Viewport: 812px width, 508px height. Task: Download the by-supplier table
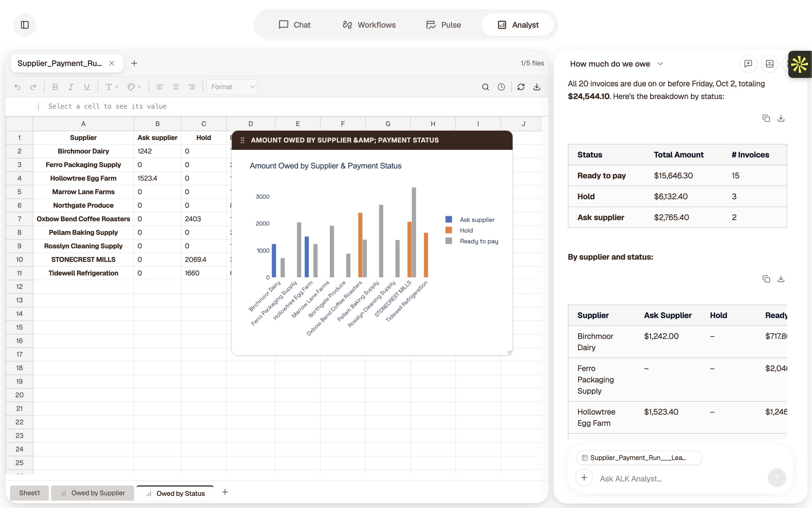click(781, 279)
